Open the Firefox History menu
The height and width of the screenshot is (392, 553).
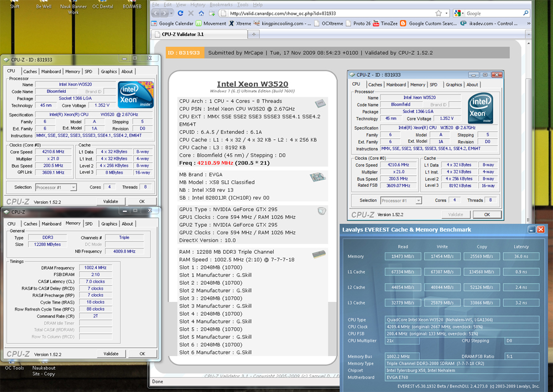coord(197,4)
